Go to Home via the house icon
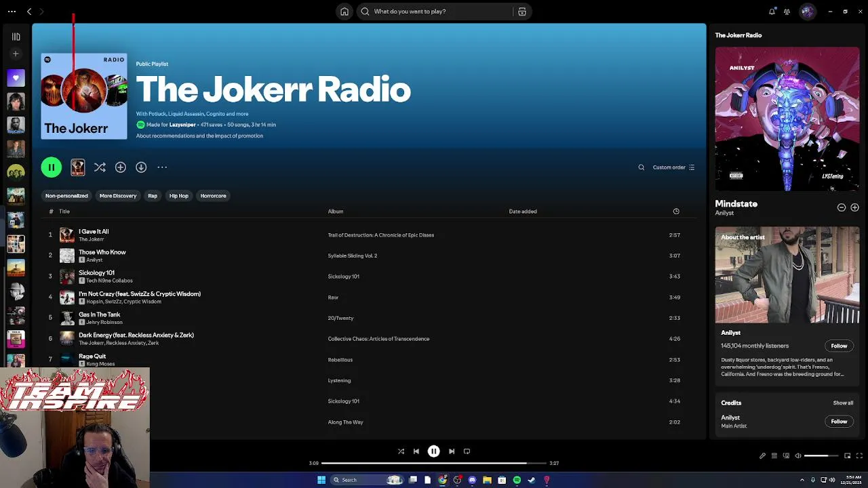The image size is (868, 488). pyautogui.click(x=344, y=12)
